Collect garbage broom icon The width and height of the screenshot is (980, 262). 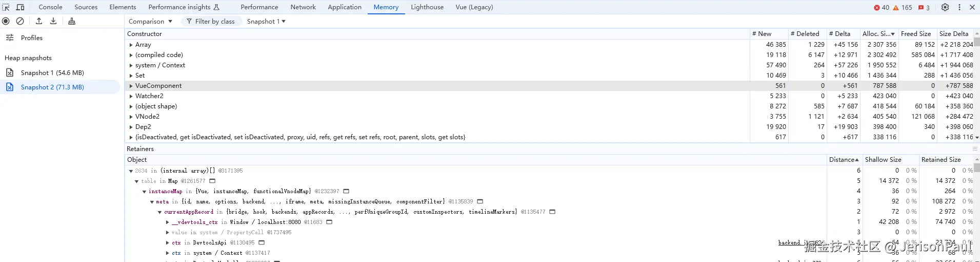(x=72, y=21)
